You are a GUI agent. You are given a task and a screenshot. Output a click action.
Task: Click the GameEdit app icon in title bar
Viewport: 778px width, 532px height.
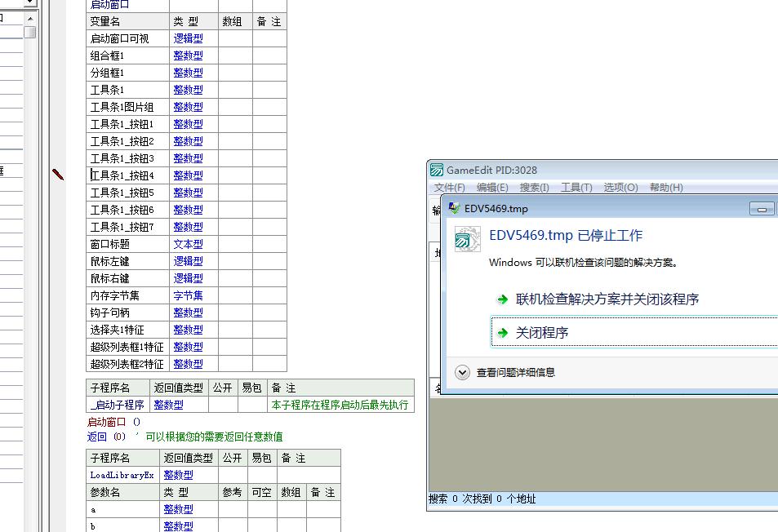pos(437,171)
